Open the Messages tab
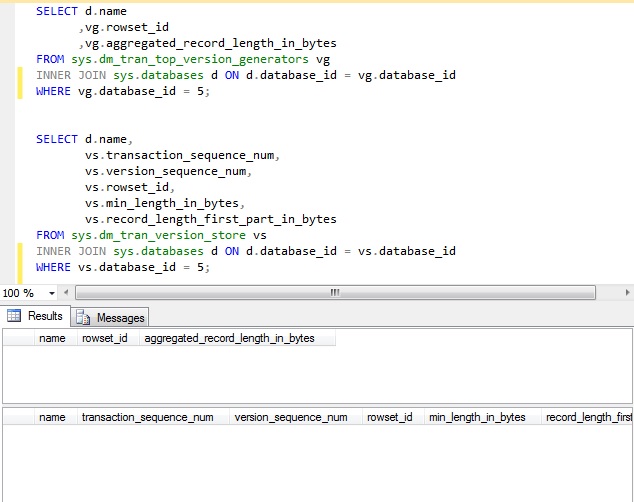 coord(120,317)
